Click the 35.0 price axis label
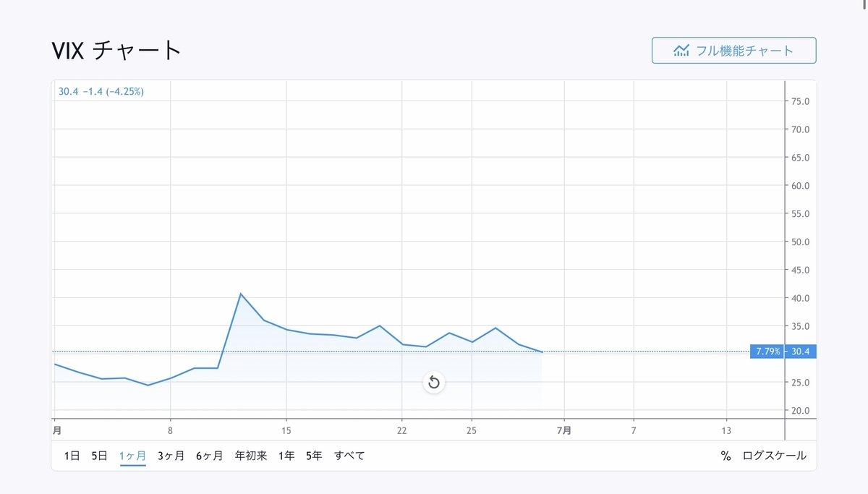 tap(801, 326)
